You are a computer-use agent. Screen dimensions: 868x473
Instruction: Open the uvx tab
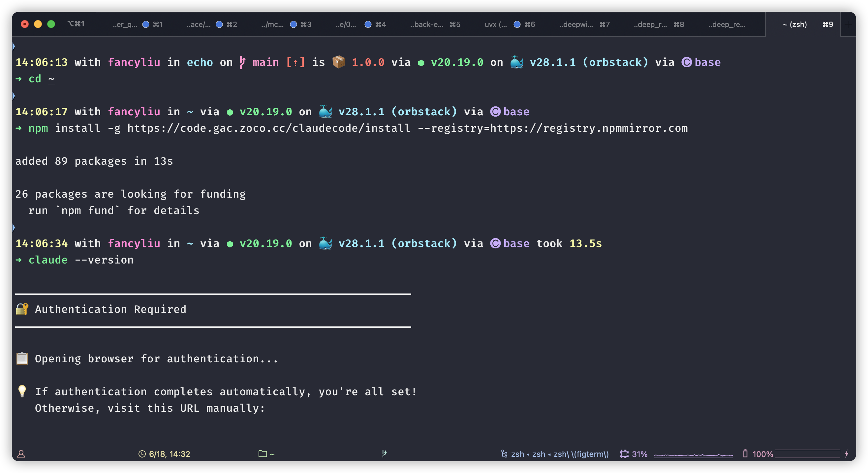[496, 24]
